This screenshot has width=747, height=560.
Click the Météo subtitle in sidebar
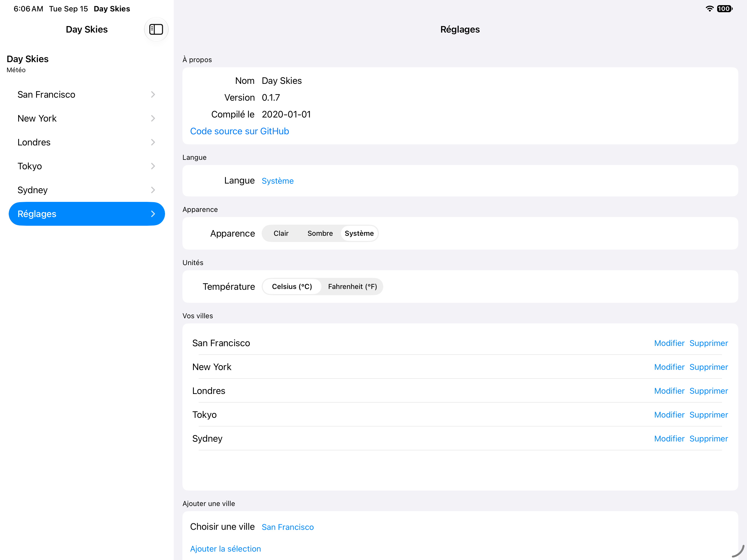coord(16,70)
